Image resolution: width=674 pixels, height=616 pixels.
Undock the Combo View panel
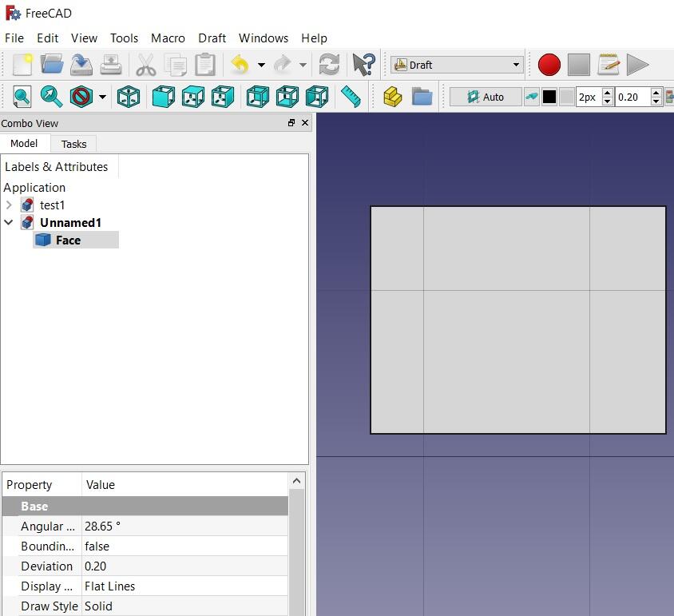coord(291,123)
